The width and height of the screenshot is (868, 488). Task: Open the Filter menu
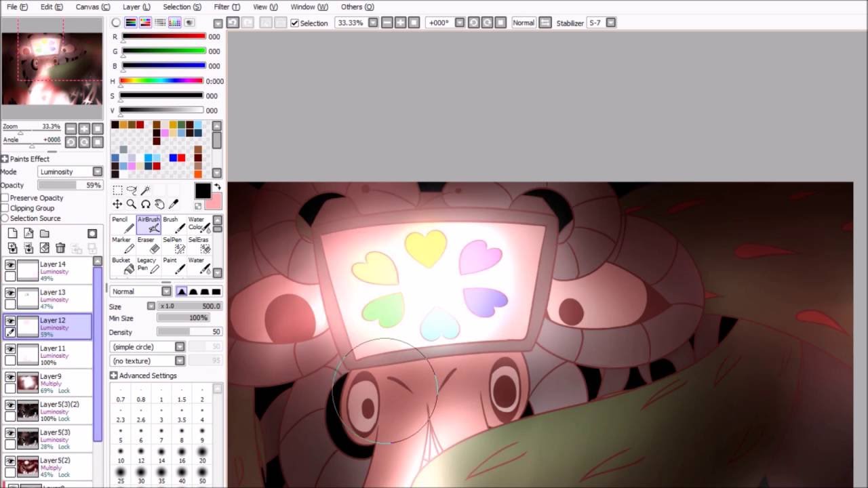point(226,7)
